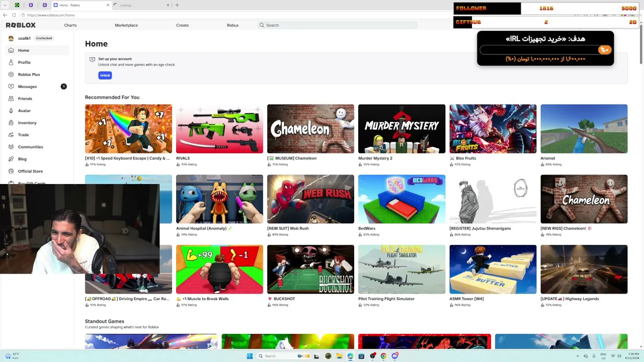This screenshot has height=362, width=644.
Task: Click the Unlock button
Action: (x=105, y=75)
